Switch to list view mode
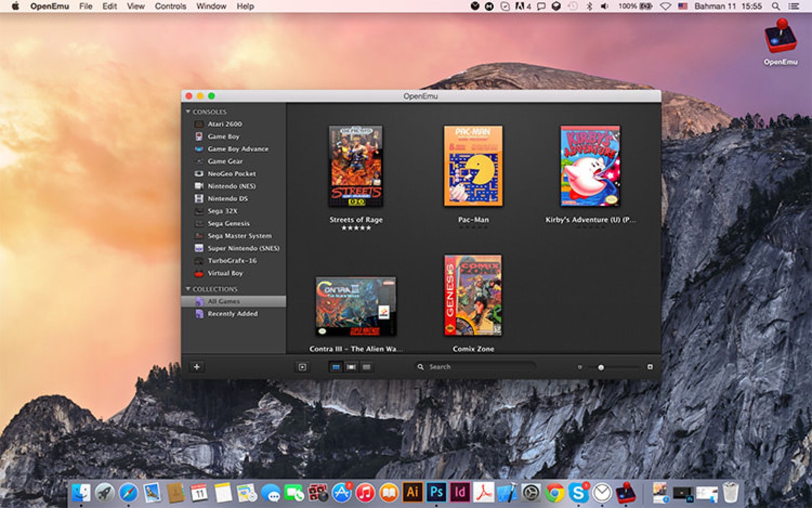The width and height of the screenshot is (812, 508). pos(366,367)
